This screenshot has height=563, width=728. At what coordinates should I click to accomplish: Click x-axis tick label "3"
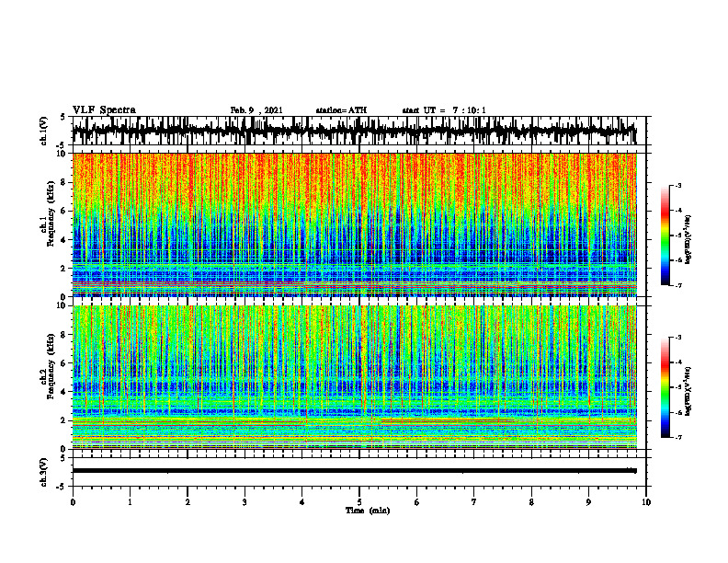point(245,502)
